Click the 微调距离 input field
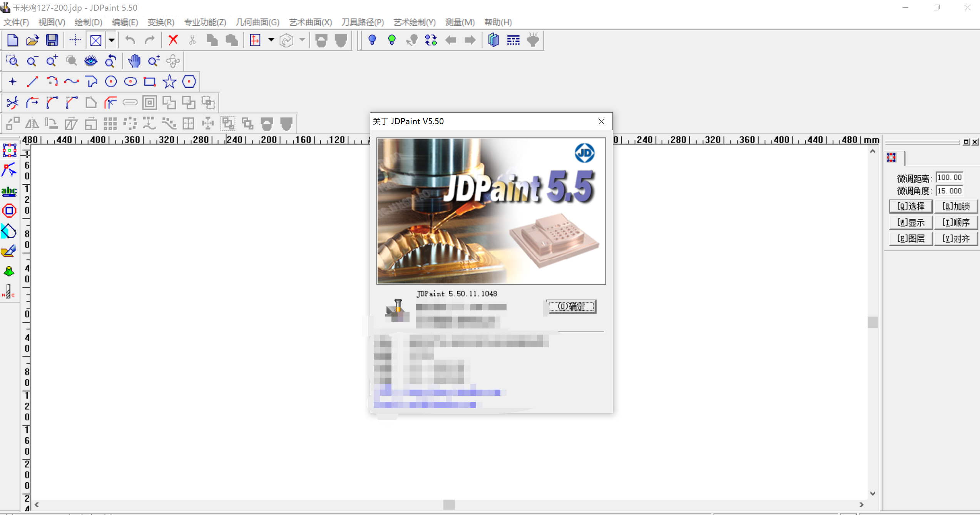Image resolution: width=980 pixels, height=515 pixels. coord(949,177)
